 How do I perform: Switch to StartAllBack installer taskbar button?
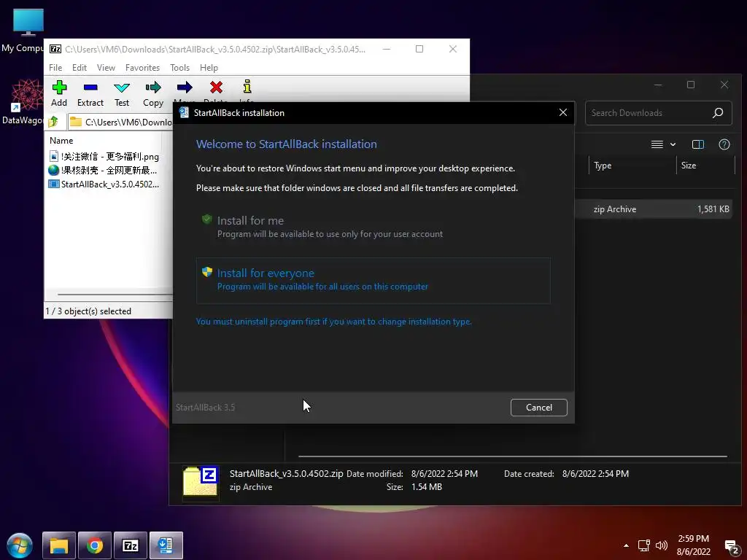tap(166, 545)
